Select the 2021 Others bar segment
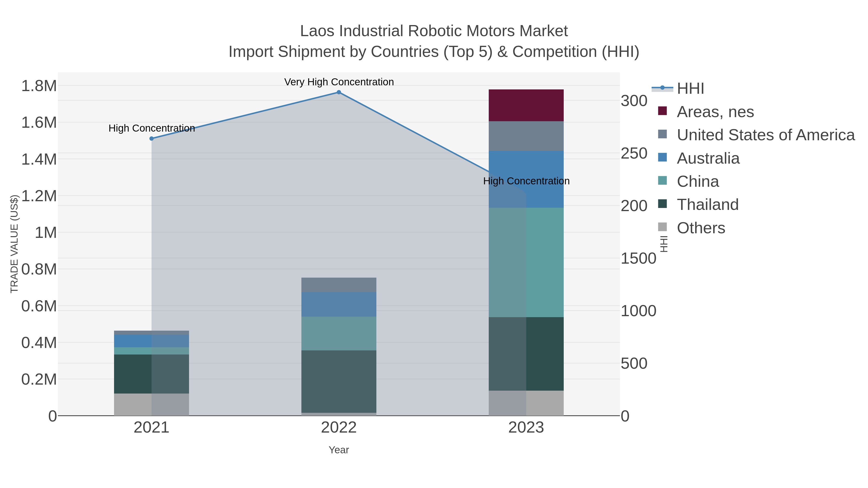The image size is (868, 488). 151,404
